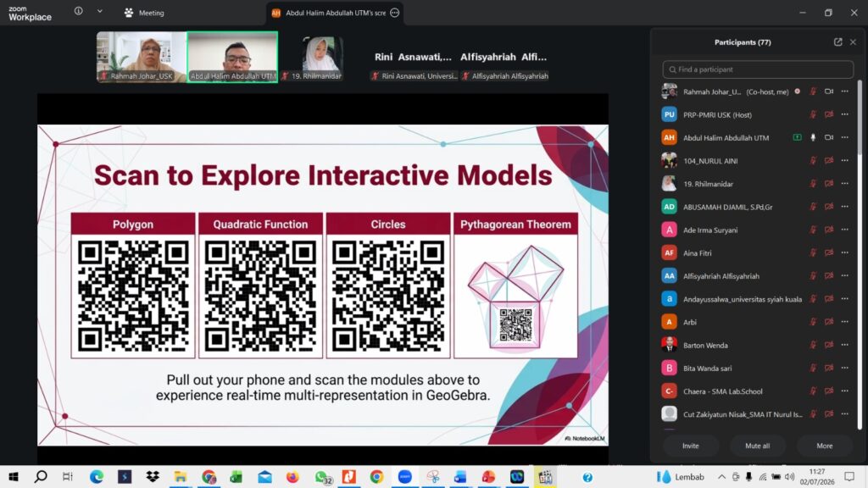Click the Mute all button
868x488 pixels.
(x=757, y=446)
